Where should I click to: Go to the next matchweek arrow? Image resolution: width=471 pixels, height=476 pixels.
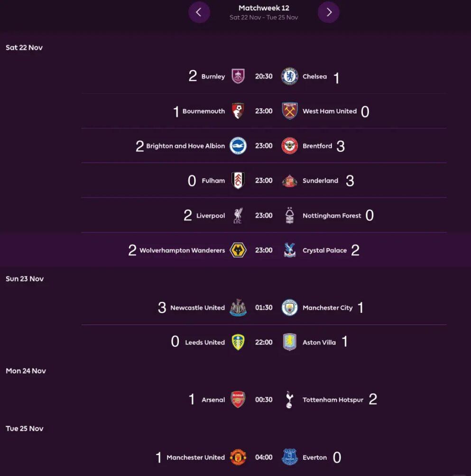tap(329, 12)
